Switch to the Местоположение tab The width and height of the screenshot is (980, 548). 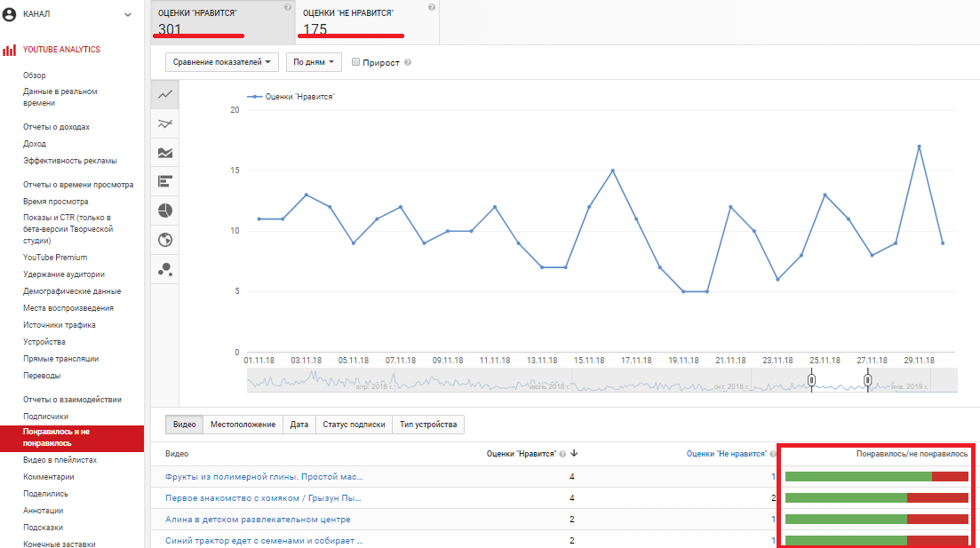tap(243, 425)
